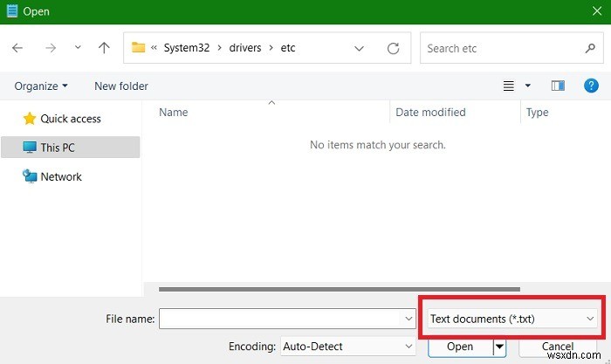Open the Organize menu

(x=41, y=86)
